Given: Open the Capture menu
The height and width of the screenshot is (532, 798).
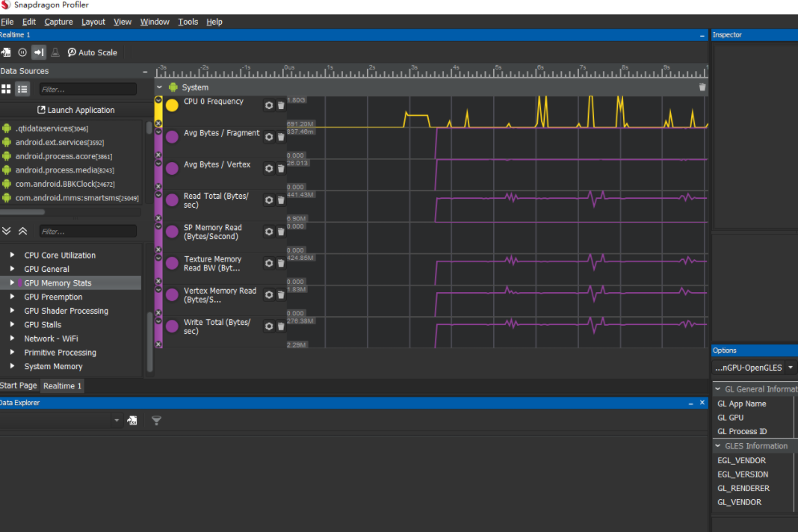Looking at the screenshot, I should [58, 22].
